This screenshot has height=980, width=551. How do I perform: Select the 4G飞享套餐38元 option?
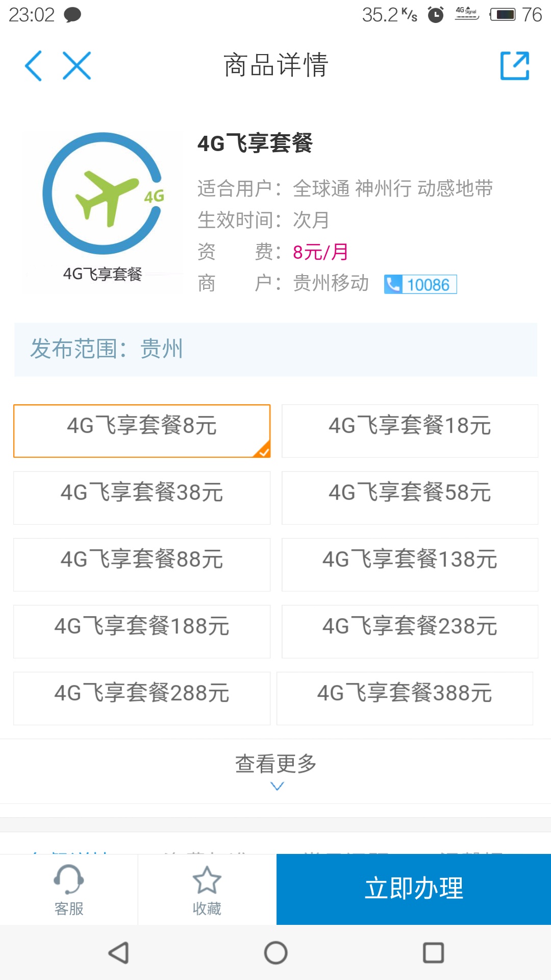click(142, 498)
